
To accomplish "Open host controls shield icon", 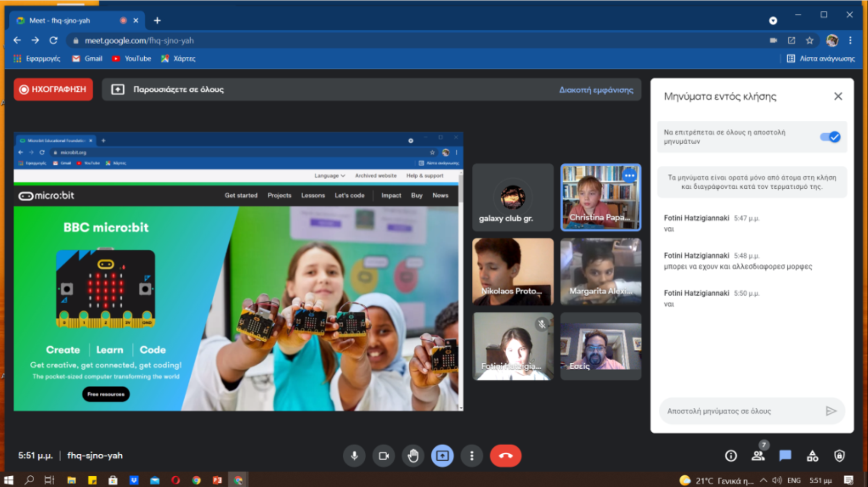I will [x=840, y=456].
